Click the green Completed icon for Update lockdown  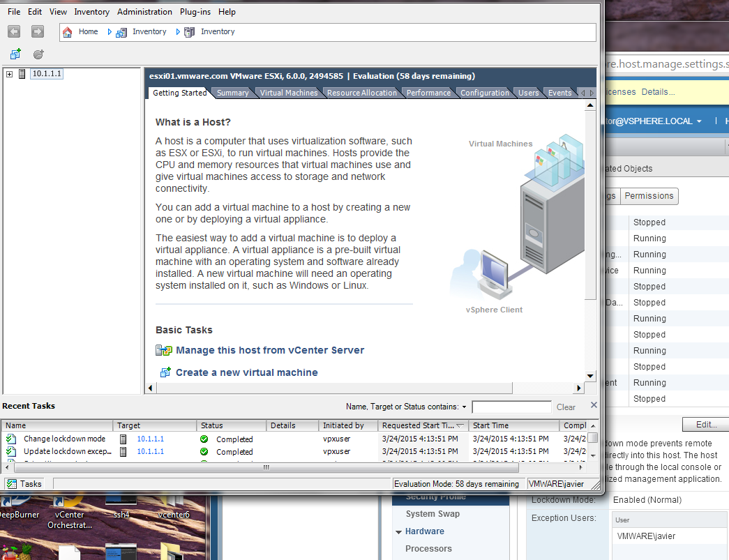tap(204, 451)
